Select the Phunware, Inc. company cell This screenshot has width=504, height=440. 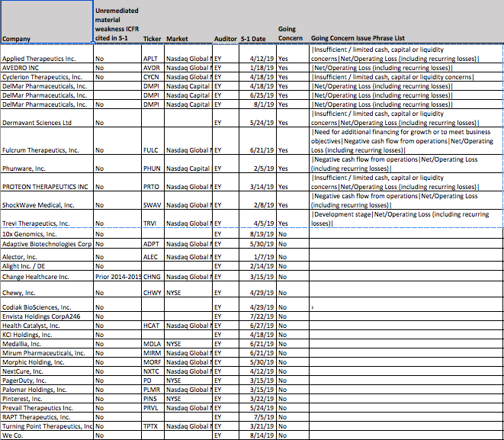point(47,164)
